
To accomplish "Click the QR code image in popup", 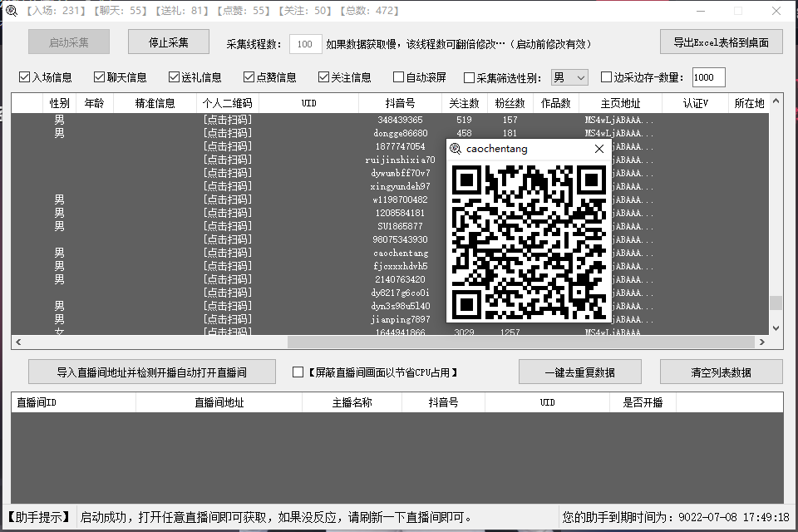I will pyautogui.click(x=529, y=242).
